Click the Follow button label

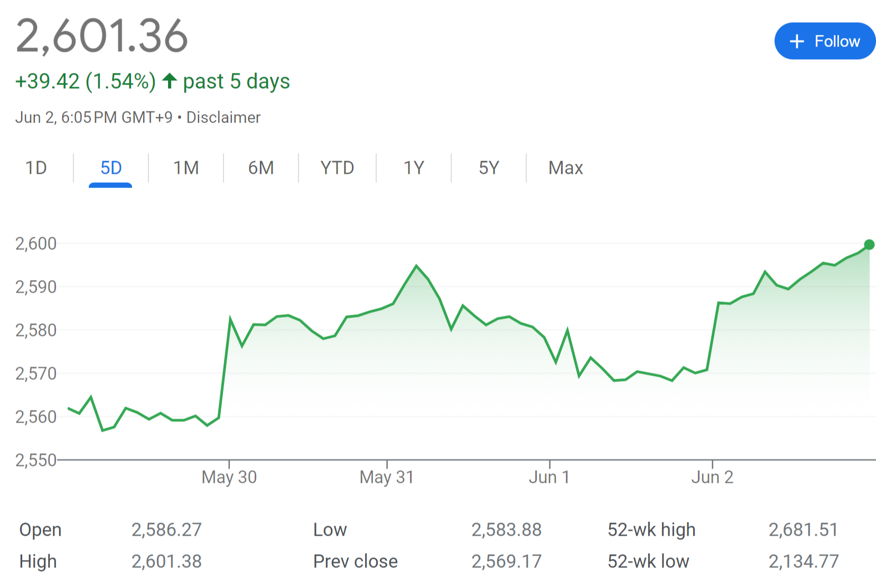coord(837,41)
